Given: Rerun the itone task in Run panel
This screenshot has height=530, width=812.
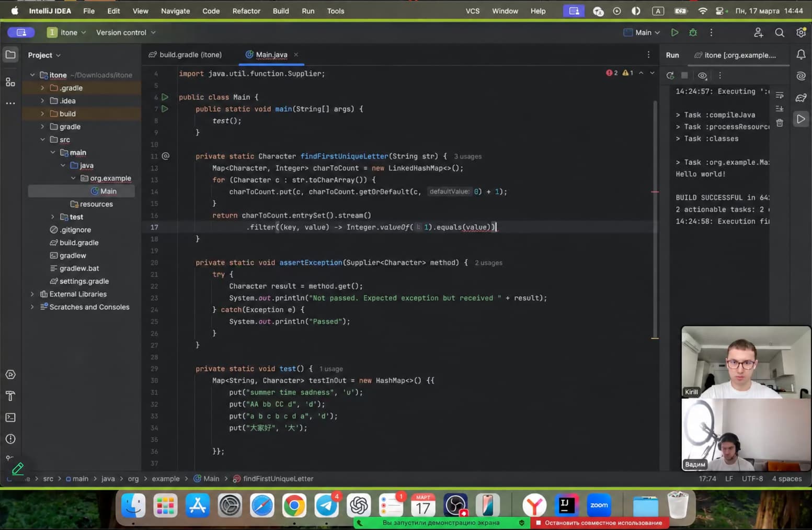Looking at the screenshot, I should pos(670,75).
